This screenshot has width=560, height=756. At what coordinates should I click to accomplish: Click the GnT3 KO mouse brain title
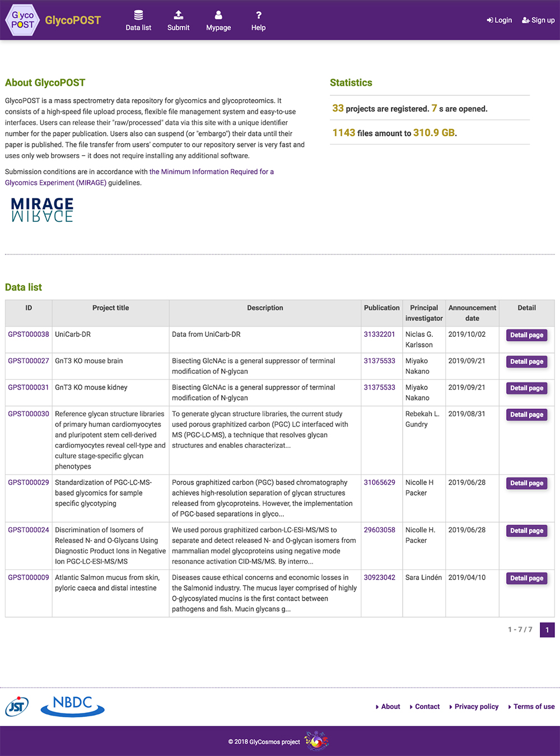click(x=89, y=361)
